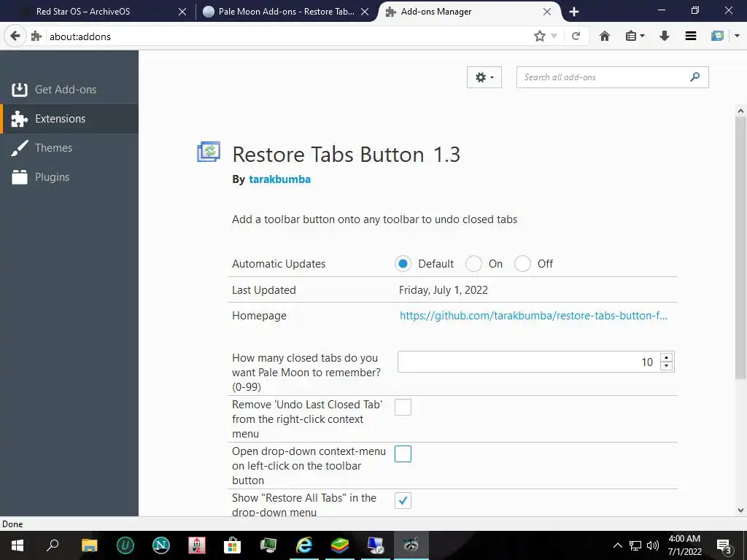Image resolution: width=747 pixels, height=560 pixels.
Task: Uncheck Show "Restore All Tabs" option
Action: (403, 500)
